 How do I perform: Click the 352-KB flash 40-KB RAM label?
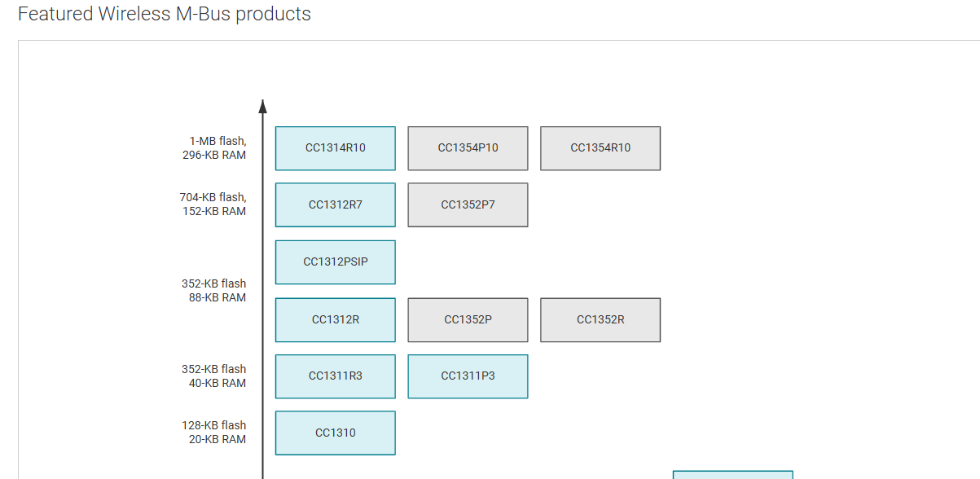point(214,376)
